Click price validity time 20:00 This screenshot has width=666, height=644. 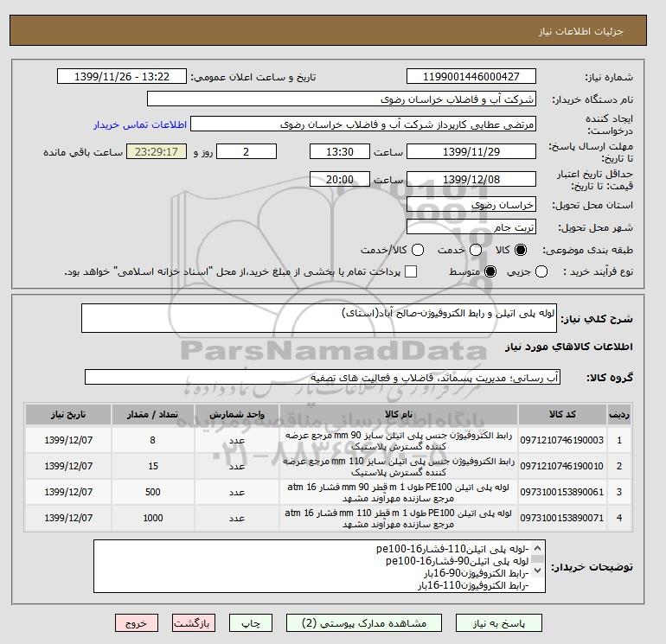point(340,179)
